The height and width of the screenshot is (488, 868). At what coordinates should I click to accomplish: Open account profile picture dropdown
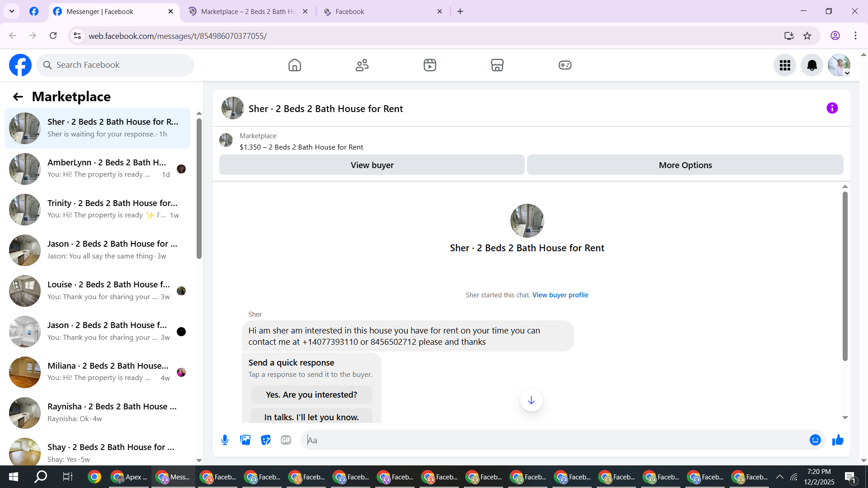[839, 66]
